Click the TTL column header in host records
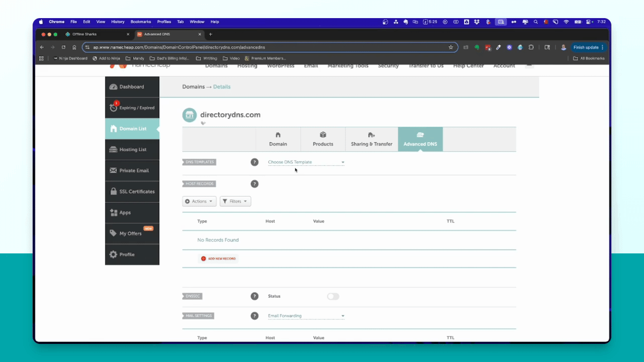Screen dimensions: 644x362 point(451,221)
